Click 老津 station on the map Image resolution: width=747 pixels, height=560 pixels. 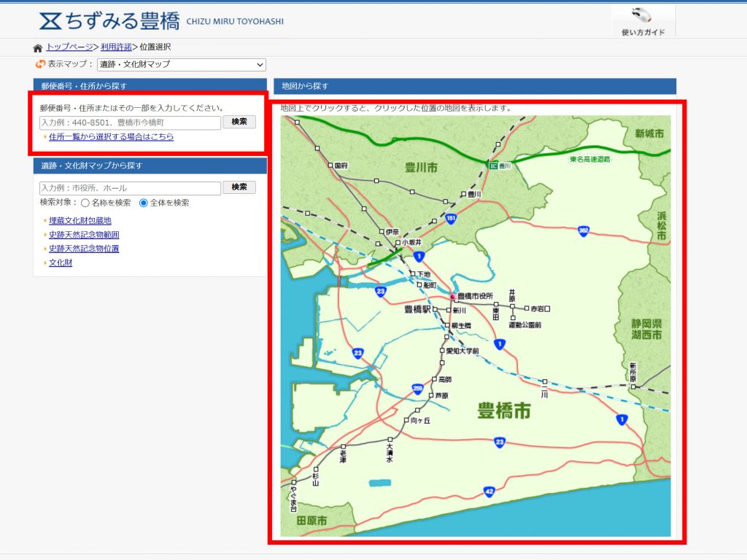(343, 447)
